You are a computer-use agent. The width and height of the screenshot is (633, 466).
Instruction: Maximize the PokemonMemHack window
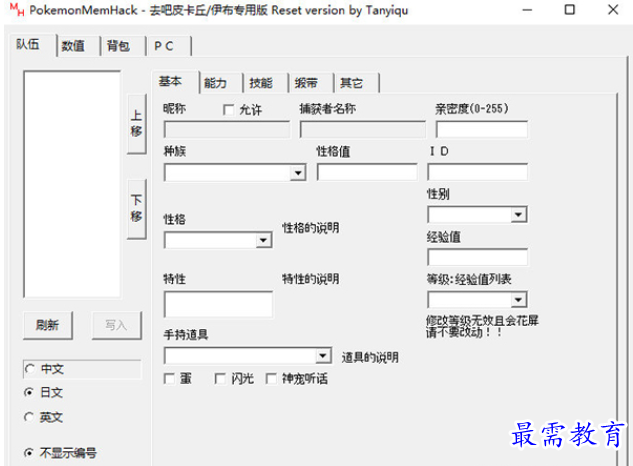pos(570,10)
